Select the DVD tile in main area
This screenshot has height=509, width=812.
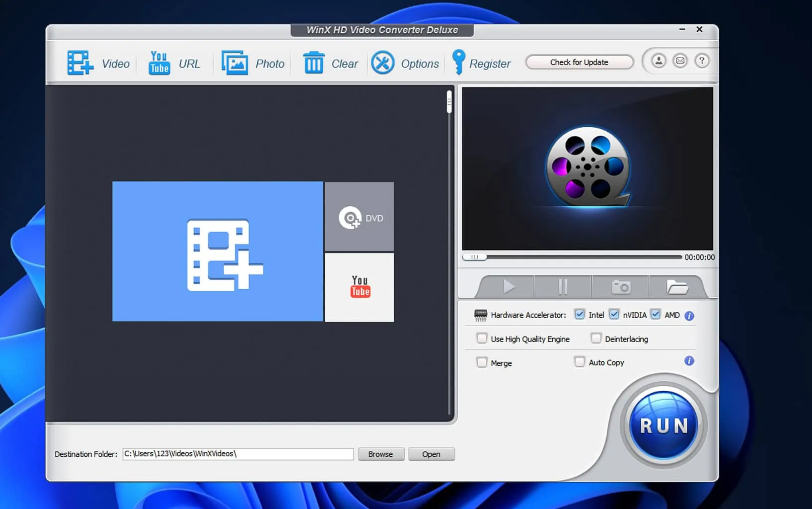(360, 217)
